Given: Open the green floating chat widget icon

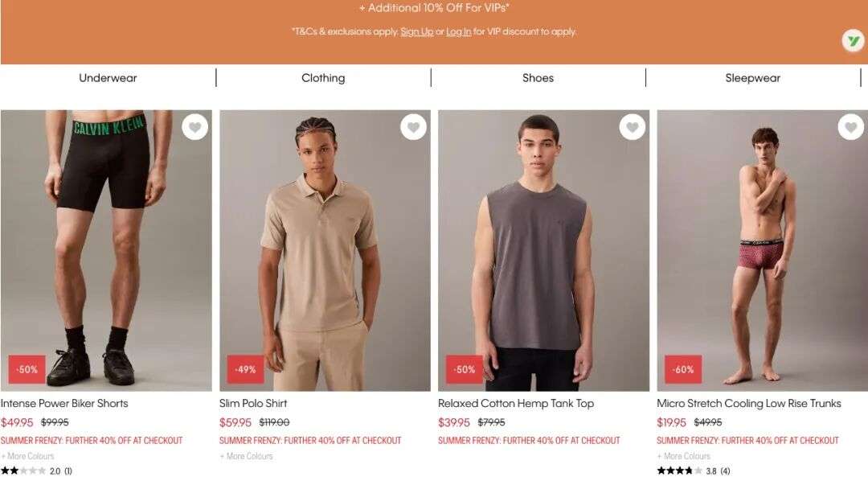Looking at the screenshot, I should [853, 41].
